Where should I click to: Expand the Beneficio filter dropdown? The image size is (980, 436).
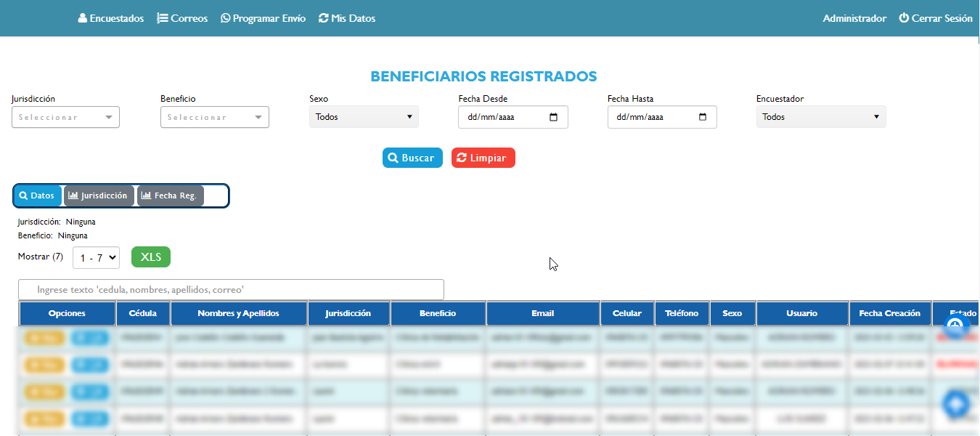tap(214, 117)
